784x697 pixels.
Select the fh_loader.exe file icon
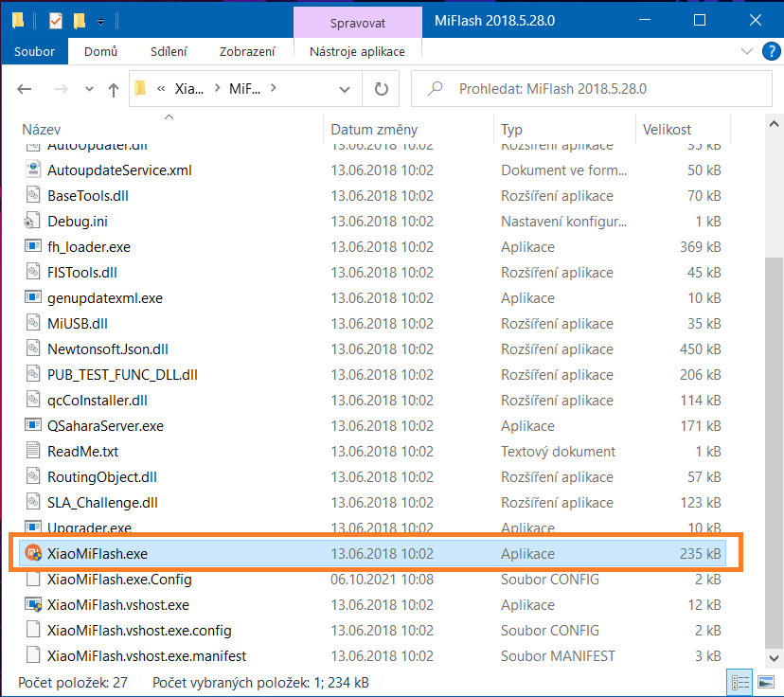33,246
